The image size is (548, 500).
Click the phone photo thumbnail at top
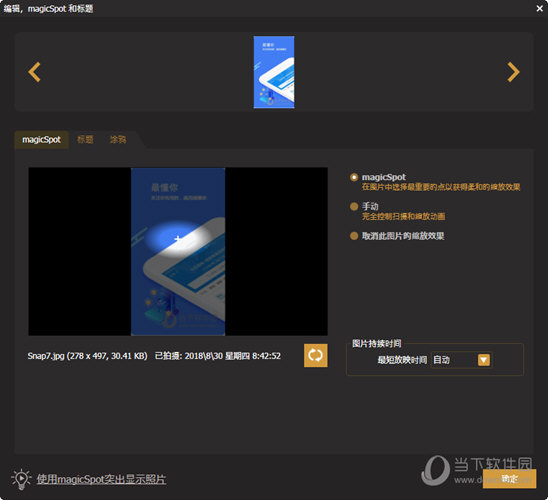coord(274,72)
